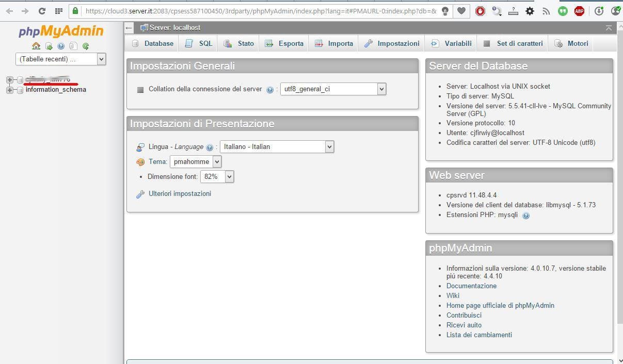Go back with browser back arrow
This screenshot has width=623, height=364.
[x=10, y=11]
